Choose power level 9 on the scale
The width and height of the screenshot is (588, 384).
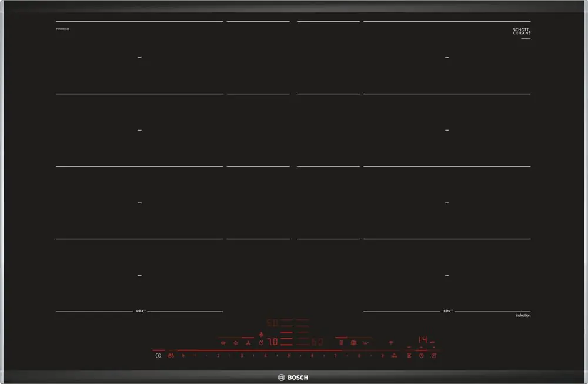[383, 356]
